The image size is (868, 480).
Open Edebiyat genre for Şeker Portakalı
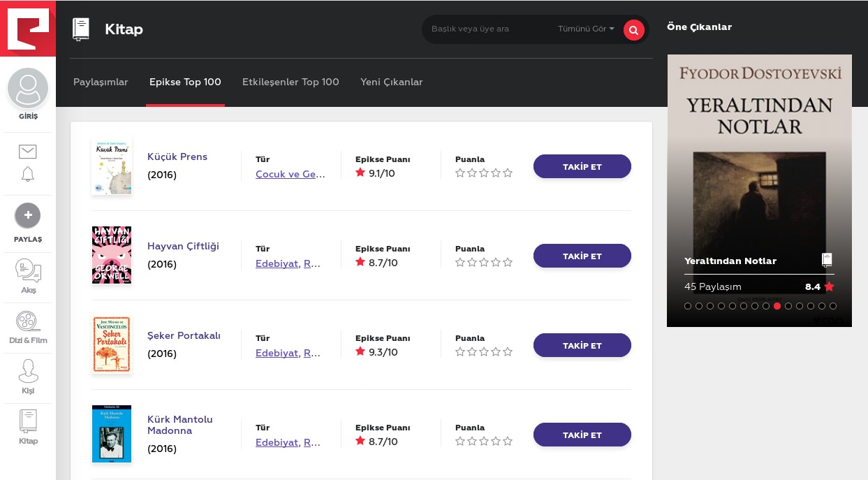point(277,353)
